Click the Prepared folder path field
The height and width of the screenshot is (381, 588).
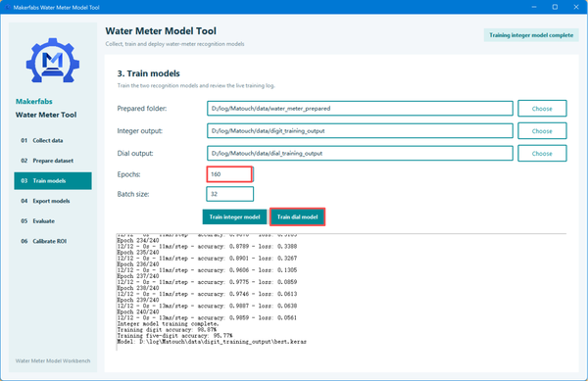360,109
